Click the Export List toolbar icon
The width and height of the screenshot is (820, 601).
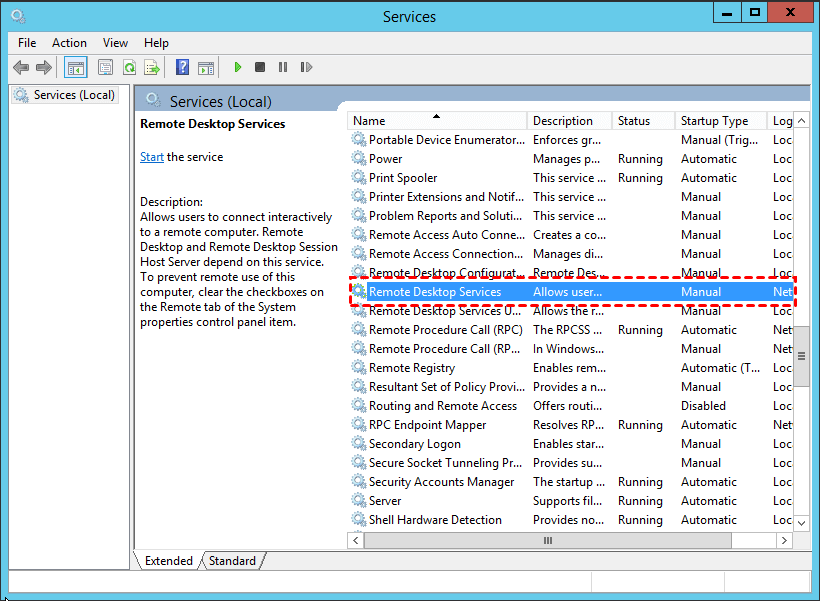[x=152, y=68]
